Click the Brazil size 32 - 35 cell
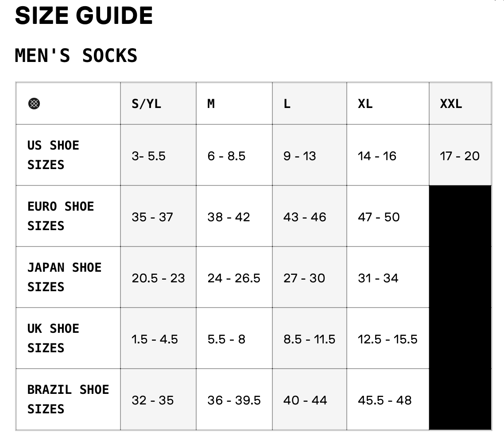The width and height of the screenshot is (504, 439). click(x=153, y=400)
